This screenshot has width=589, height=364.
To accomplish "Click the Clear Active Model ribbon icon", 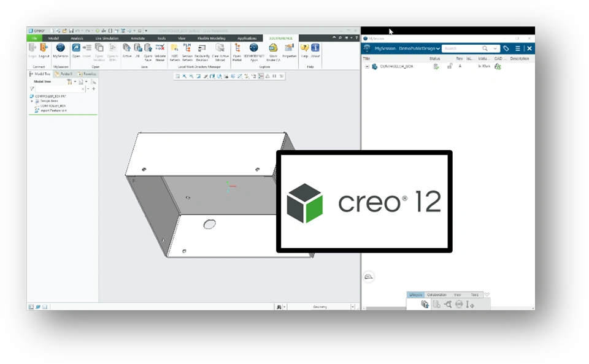I will coord(220,48).
